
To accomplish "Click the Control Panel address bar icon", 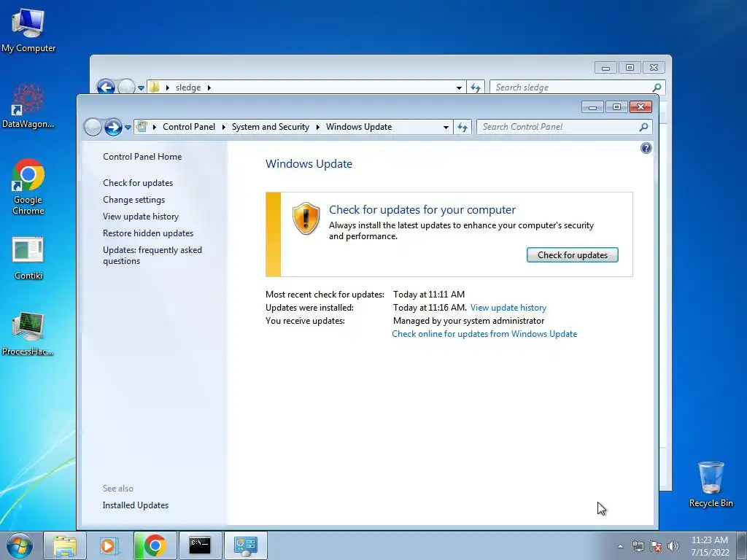I will pos(142,126).
